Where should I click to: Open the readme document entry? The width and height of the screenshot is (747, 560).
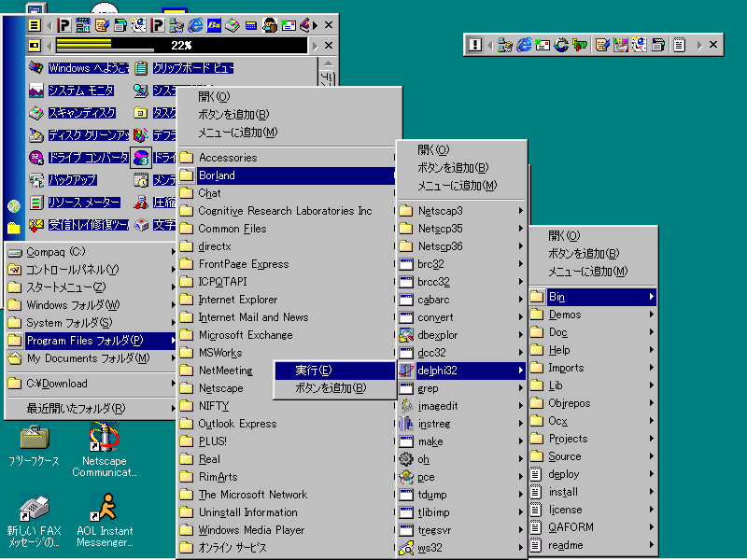click(593, 545)
